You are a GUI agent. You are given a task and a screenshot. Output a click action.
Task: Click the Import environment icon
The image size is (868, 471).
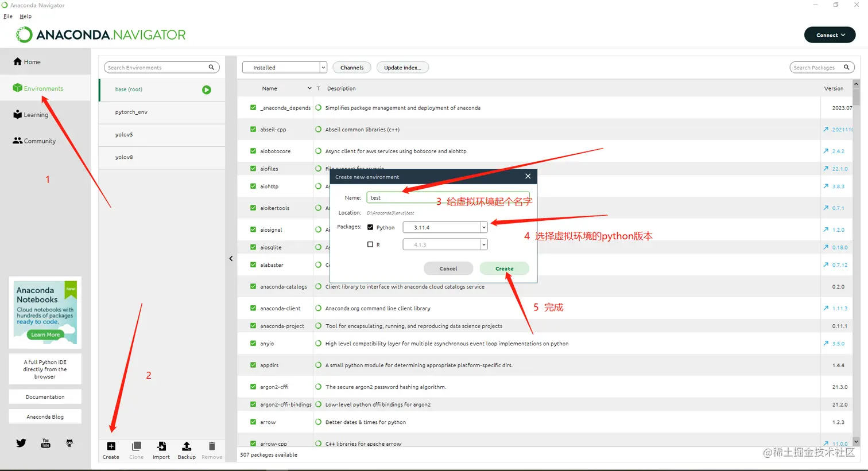pyautogui.click(x=161, y=446)
